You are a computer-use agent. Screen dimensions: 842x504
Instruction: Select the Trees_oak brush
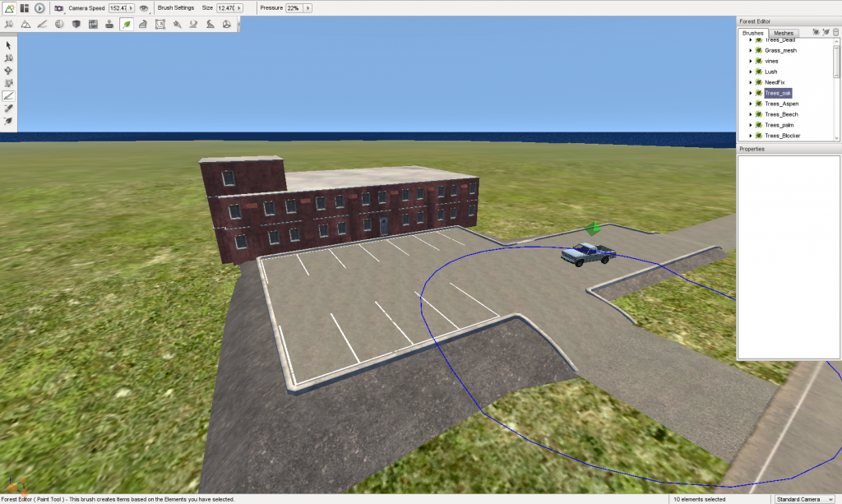(778, 94)
